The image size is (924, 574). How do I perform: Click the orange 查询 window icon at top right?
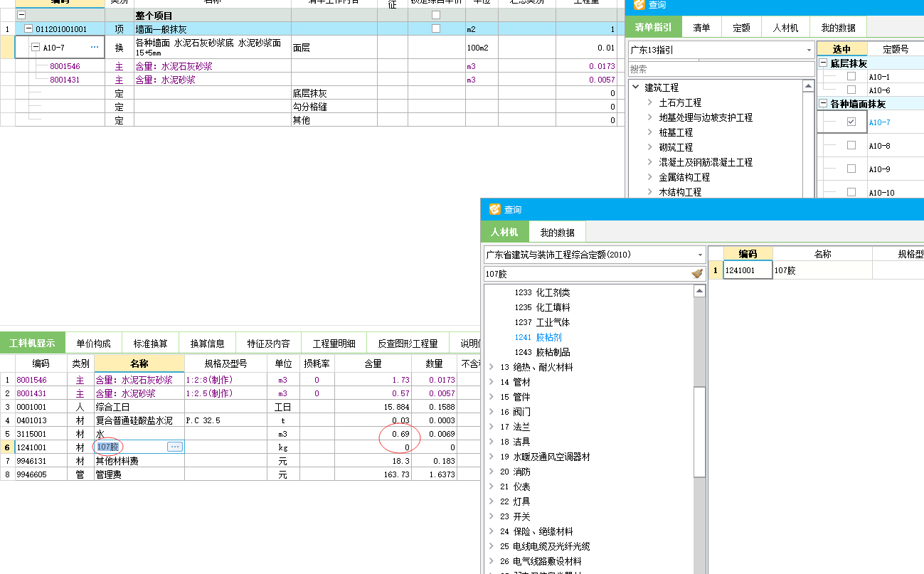point(639,4)
